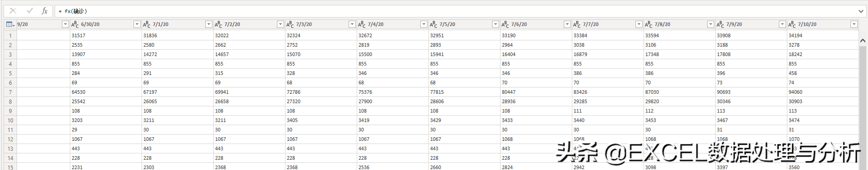Open filter dropdown of 7/10/20 column
Viewport: 868px width, 170px height.
coord(854,24)
